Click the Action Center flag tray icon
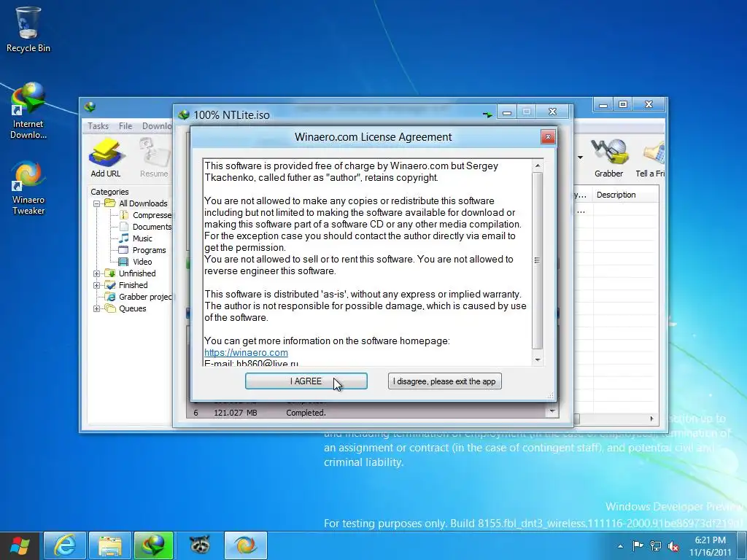 [638, 546]
